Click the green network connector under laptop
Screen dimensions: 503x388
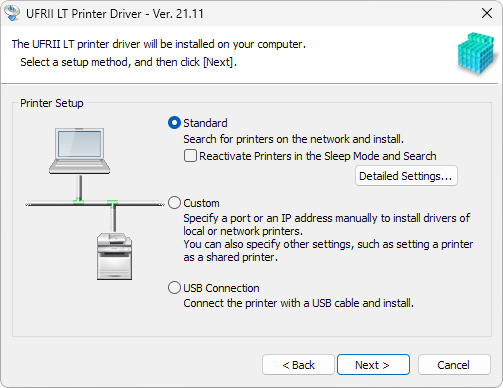coord(79,201)
